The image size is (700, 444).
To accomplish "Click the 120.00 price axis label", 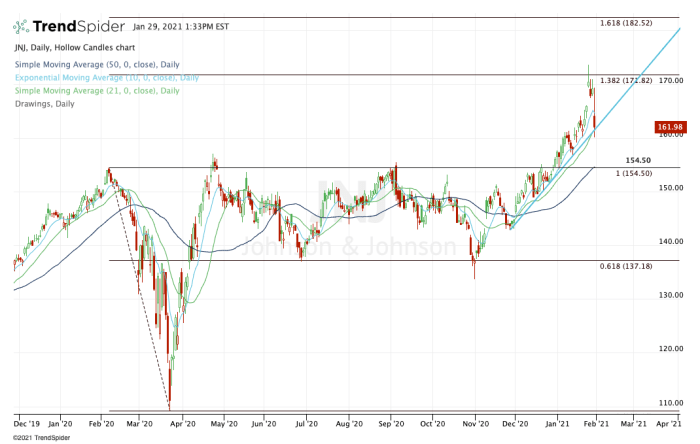I will (x=671, y=349).
